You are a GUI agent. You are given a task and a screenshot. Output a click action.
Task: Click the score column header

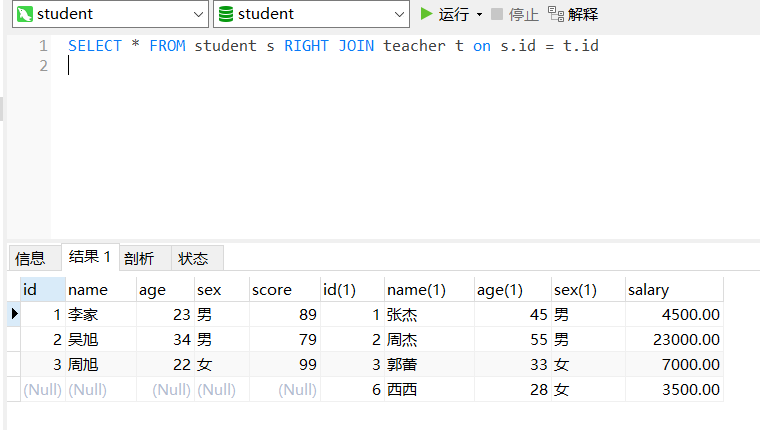coord(283,289)
